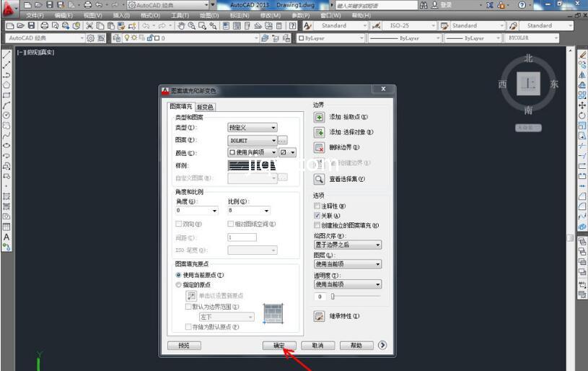Expand more options round arrow button

point(382,345)
